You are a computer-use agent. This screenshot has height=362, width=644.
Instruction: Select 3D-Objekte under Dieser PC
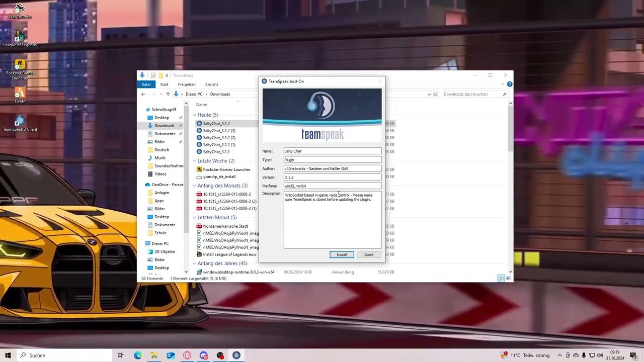pyautogui.click(x=164, y=251)
